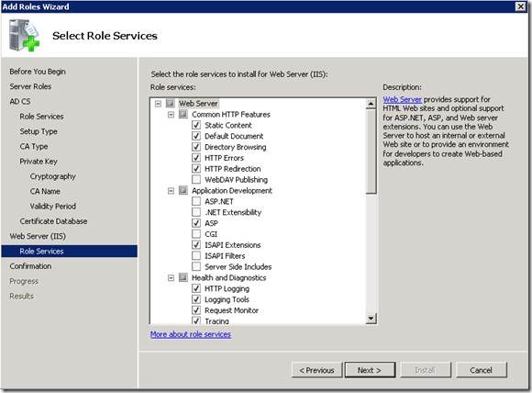Image resolution: width=532 pixels, height=393 pixels.
Task: Click the Next button
Action: [370, 370]
